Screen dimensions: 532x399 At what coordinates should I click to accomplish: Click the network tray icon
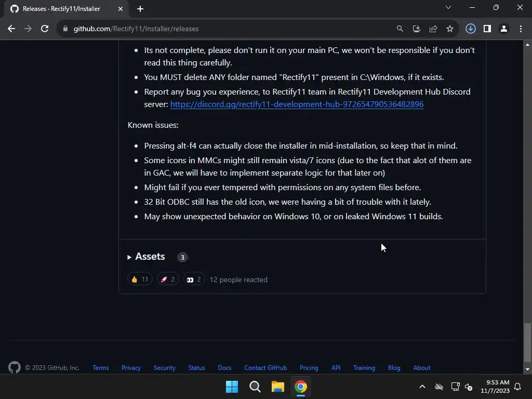455,387
